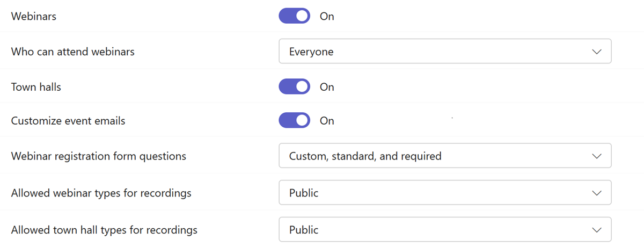Image resolution: width=644 pixels, height=247 pixels.
Task: Click chevron icon in webinar recordings Public box
Action: (596, 193)
